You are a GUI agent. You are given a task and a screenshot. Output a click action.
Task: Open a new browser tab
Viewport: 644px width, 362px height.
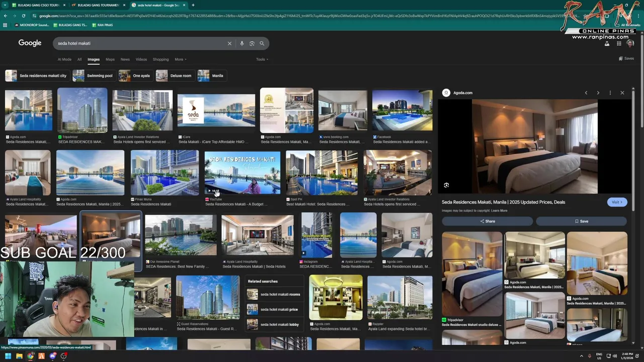(x=193, y=5)
